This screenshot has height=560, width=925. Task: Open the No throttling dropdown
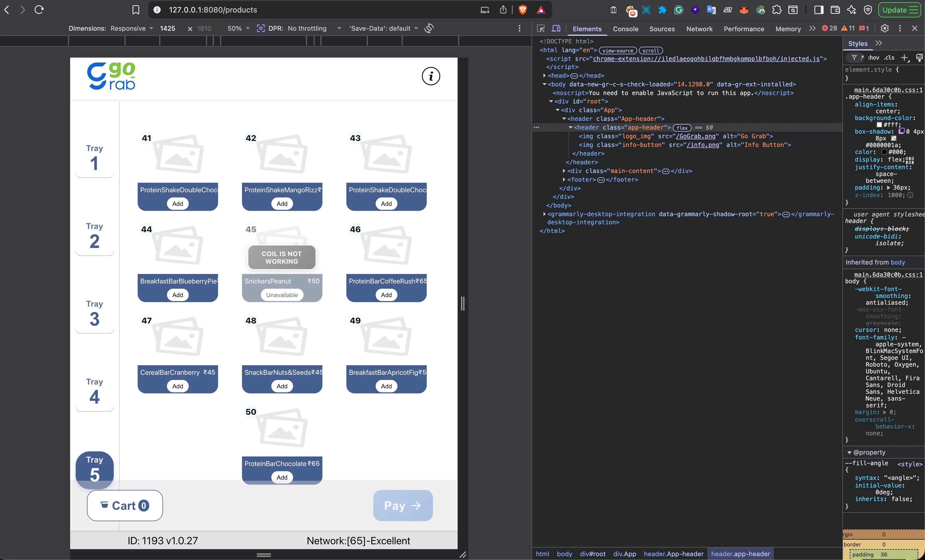[x=315, y=29]
